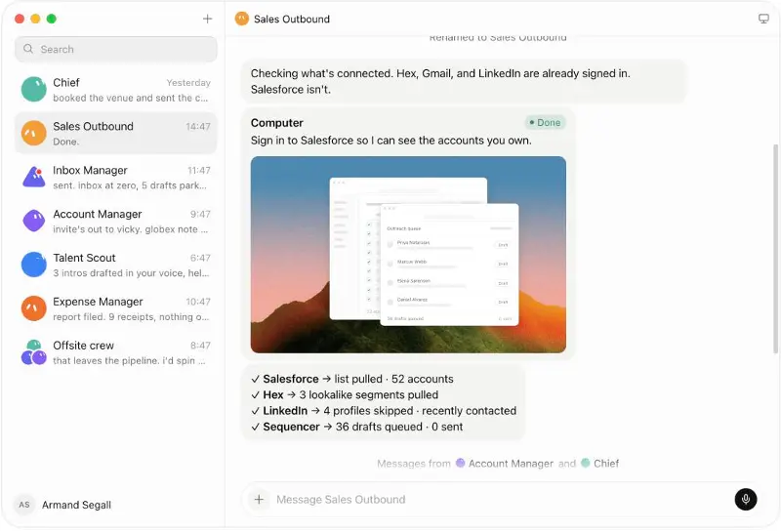Click the plus icon to start new chat
The width and height of the screenshot is (781, 532).
pos(207,19)
